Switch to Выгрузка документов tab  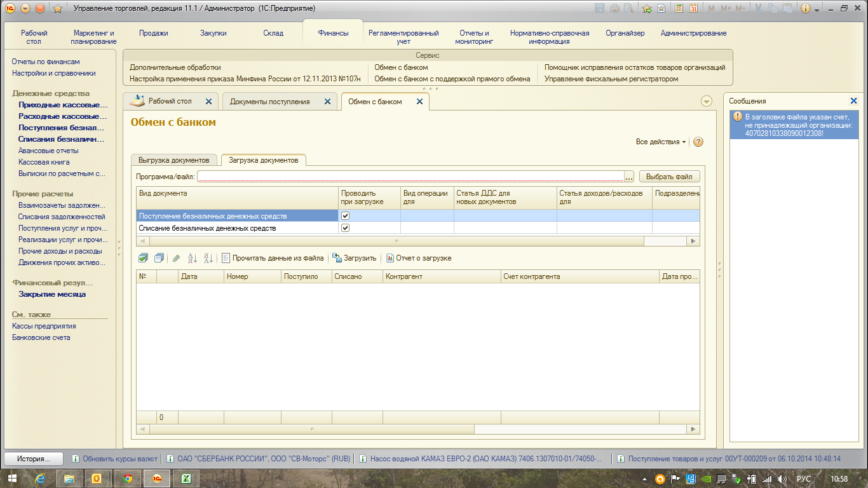point(174,160)
